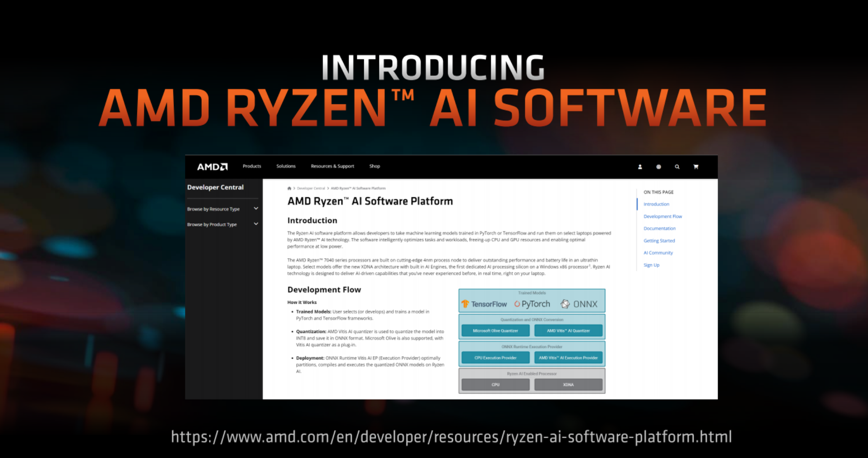Click the AMD Vitis AI Quantizer box

click(x=568, y=331)
